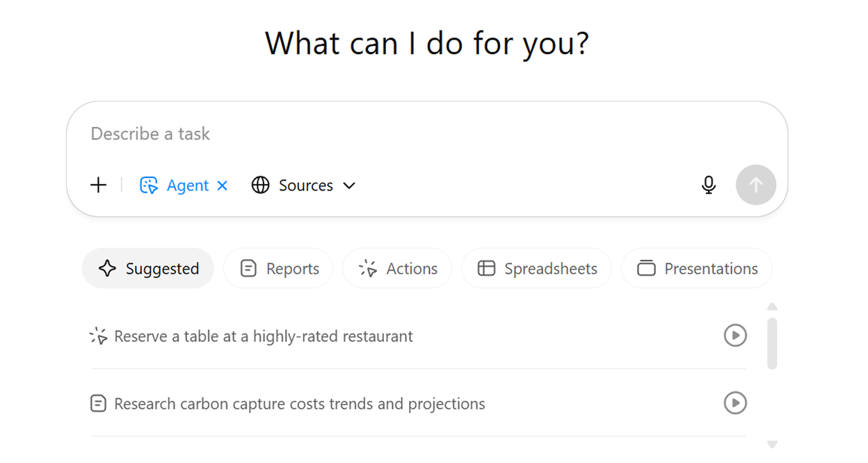Open the Actions tab
Image resolution: width=868 pixels, height=463 pixels.
(398, 268)
